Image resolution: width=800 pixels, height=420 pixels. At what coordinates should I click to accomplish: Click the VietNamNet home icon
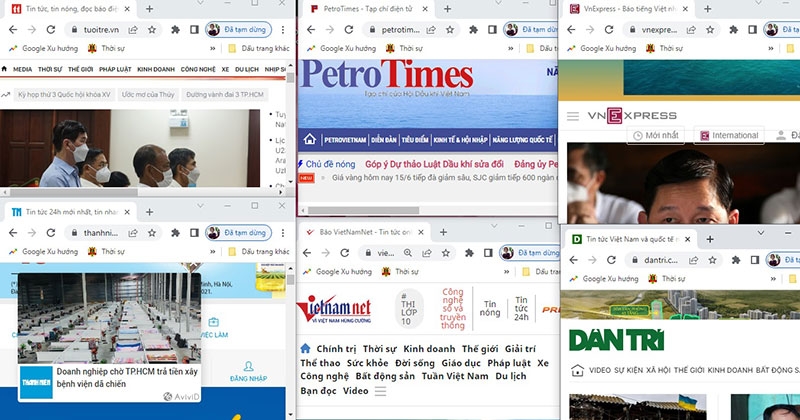305,349
